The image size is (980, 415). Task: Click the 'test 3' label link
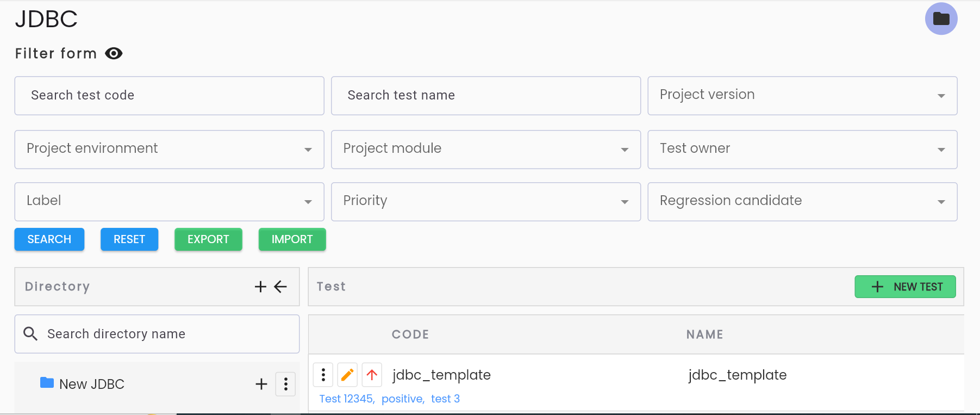tap(445, 399)
